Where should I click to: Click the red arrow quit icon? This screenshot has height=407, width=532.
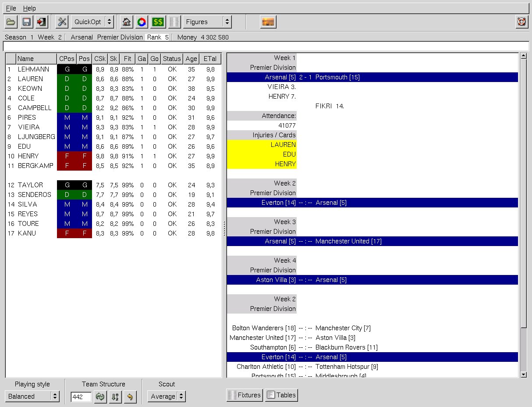(x=41, y=22)
